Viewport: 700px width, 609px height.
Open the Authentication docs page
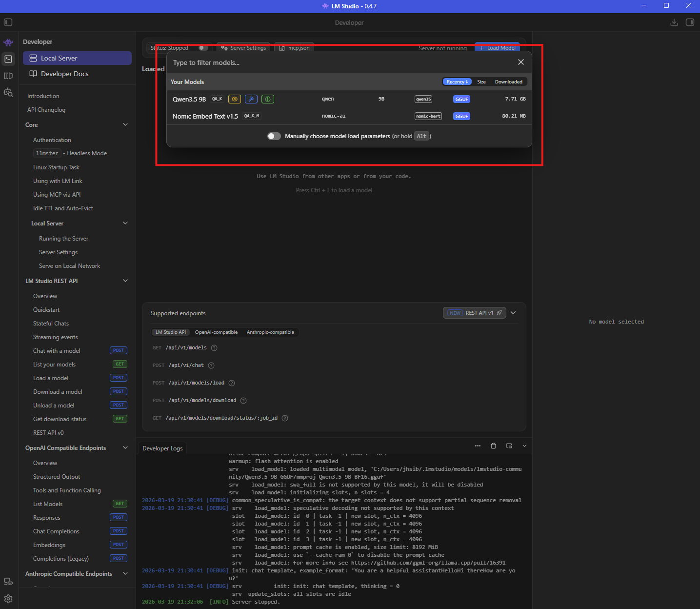pyautogui.click(x=52, y=140)
